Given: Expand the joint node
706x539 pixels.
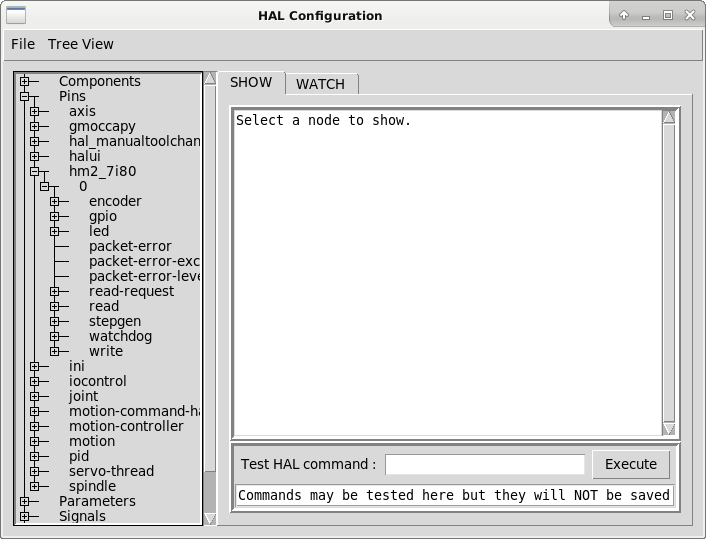Looking at the screenshot, I should (x=35, y=396).
